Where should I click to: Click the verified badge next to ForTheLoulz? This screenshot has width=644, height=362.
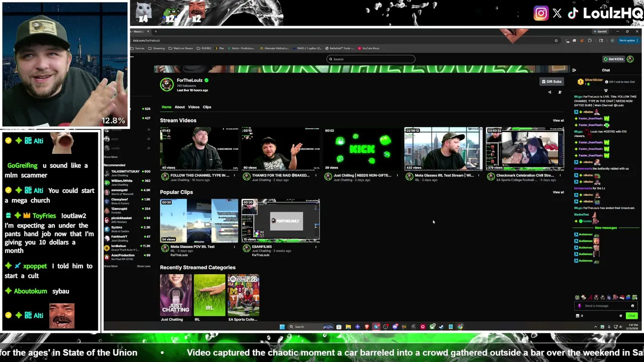(206, 80)
